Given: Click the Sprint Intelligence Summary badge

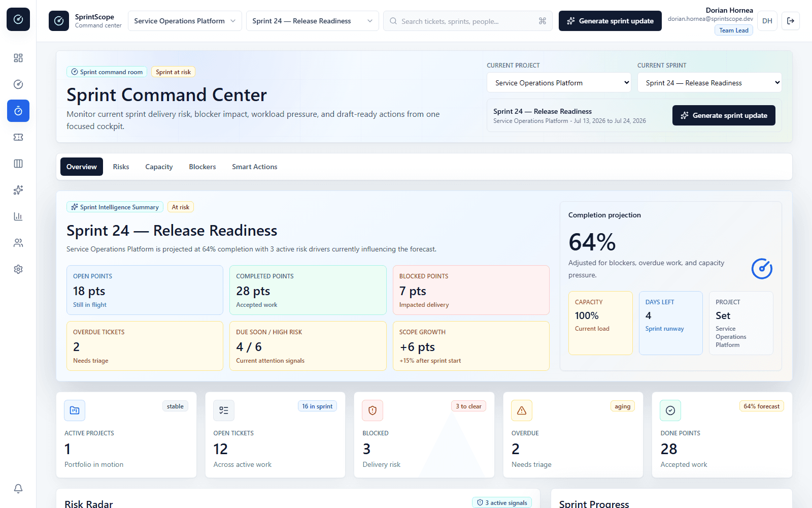Looking at the screenshot, I should 115,207.
